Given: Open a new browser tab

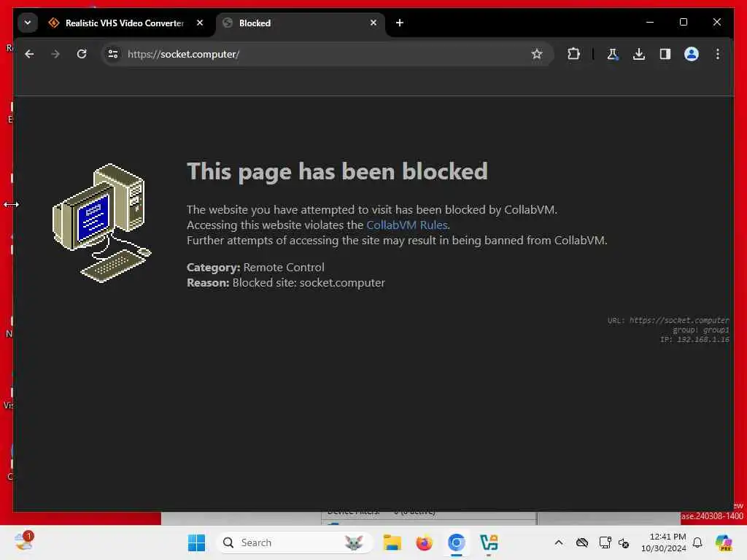Looking at the screenshot, I should [400, 23].
